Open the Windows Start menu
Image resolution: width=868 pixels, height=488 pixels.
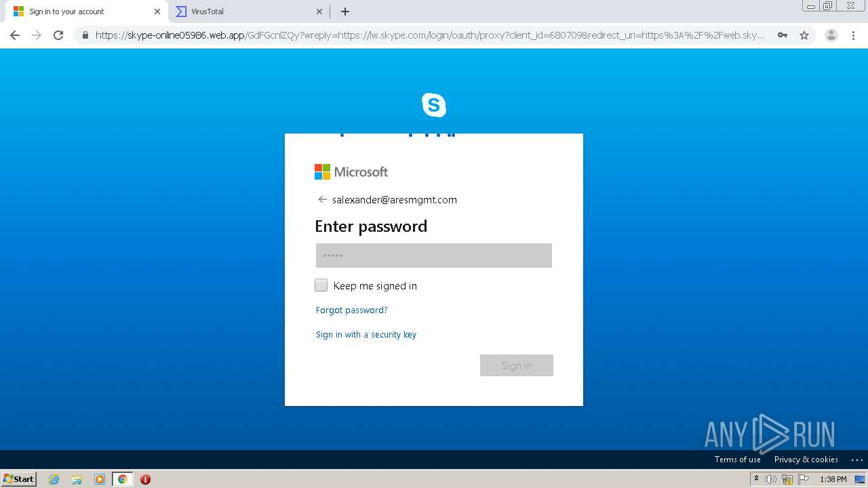pyautogui.click(x=19, y=479)
